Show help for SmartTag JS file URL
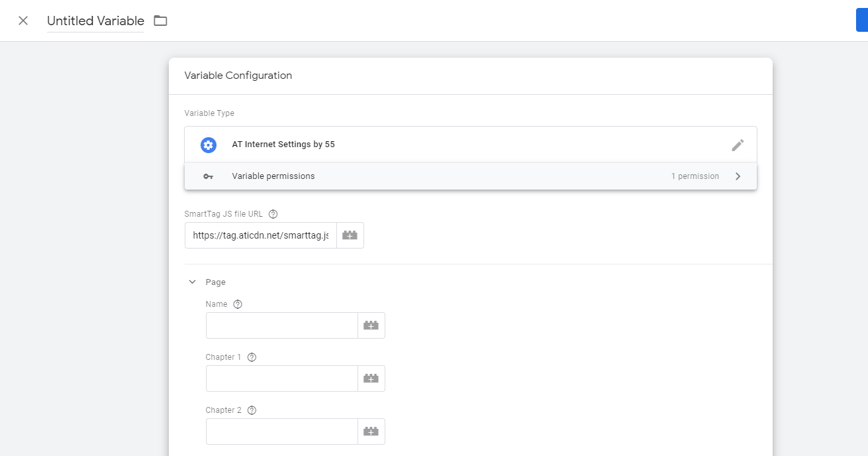The width and height of the screenshot is (868, 456). coord(273,214)
